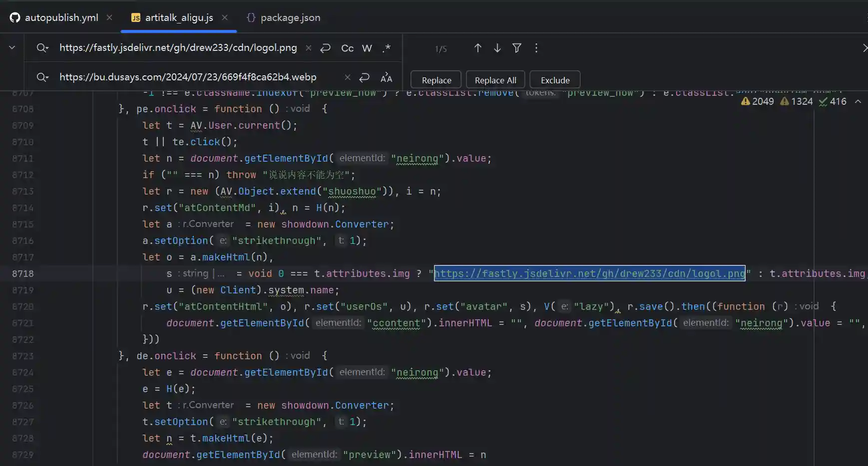Jump to next search occurrence
The height and width of the screenshot is (466, 868).
tap(497, 48)
